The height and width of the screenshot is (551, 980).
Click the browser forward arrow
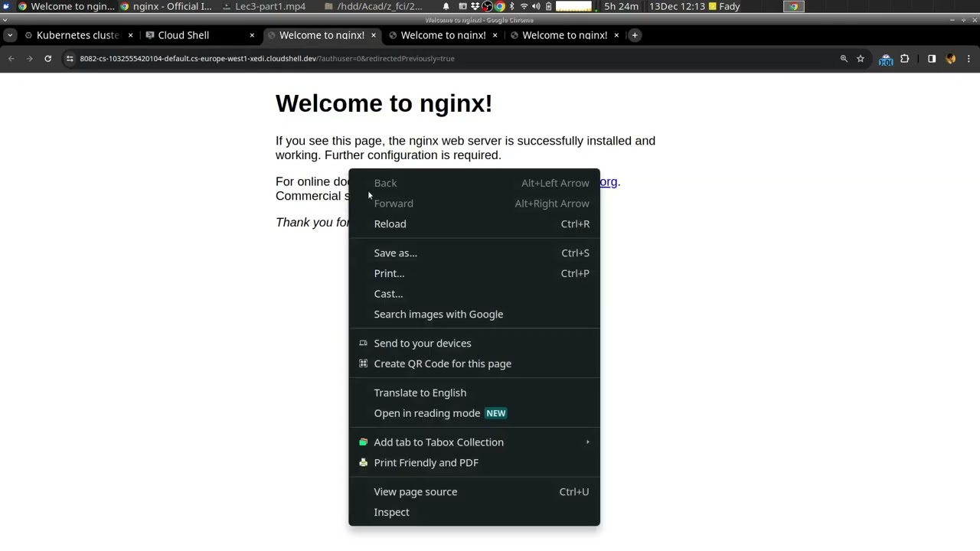(x=30, y=58)
